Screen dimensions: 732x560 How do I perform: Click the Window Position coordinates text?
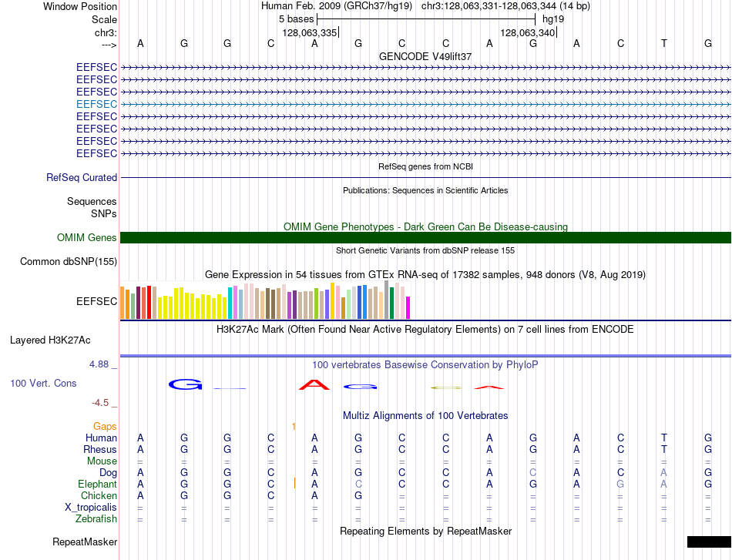pyautogui.click(x=505, y=6)
